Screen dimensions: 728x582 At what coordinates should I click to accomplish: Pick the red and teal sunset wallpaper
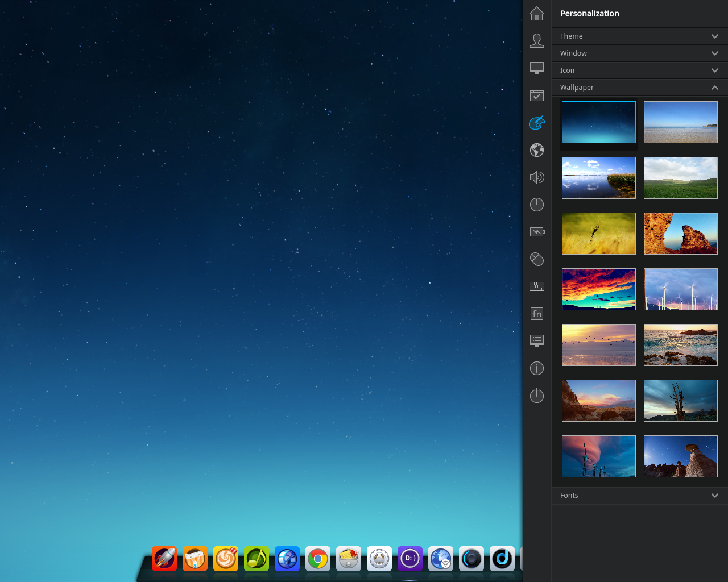click(599, 289)
